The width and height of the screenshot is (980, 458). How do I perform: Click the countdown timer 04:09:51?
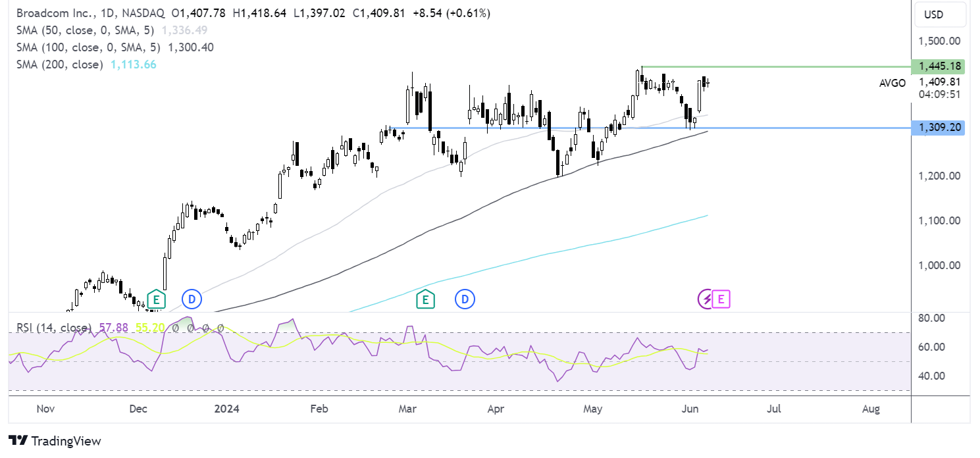pos(939,94)
